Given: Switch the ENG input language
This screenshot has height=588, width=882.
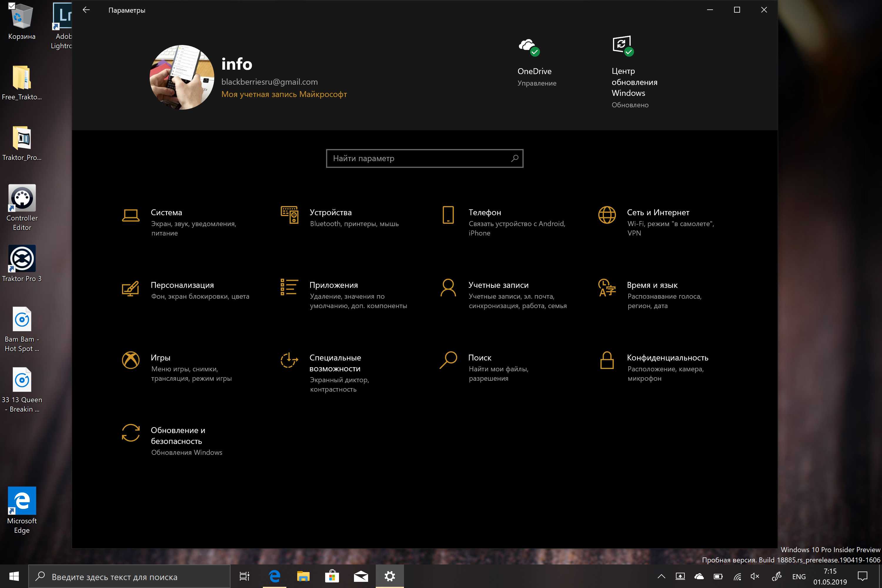Looking at the screenshot, I should coord(799,577).
